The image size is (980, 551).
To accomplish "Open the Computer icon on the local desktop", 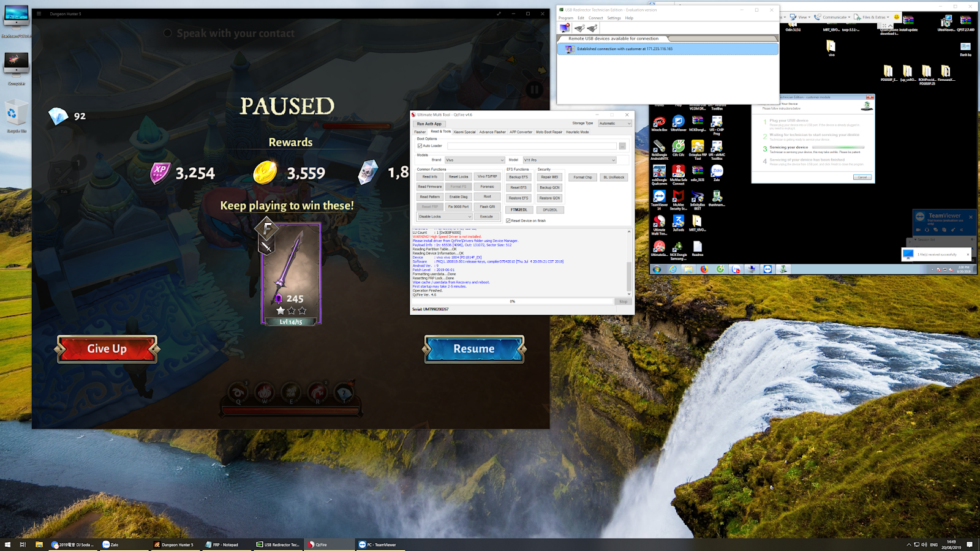I will pyautogui.click(x=16, y=69).
